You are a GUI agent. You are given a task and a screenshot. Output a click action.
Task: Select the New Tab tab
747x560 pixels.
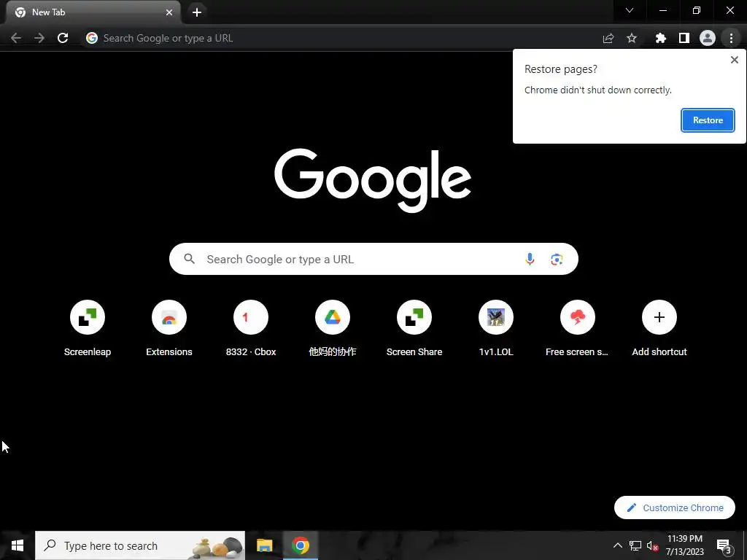(93, 12)
